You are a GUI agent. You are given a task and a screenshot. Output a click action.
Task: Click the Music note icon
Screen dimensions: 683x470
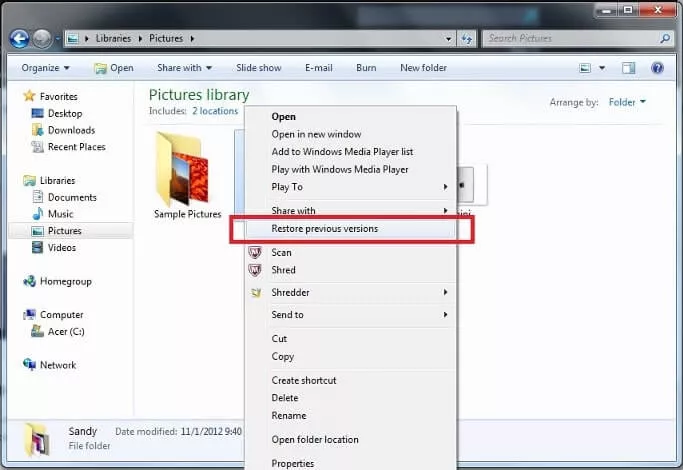[38, 213]
